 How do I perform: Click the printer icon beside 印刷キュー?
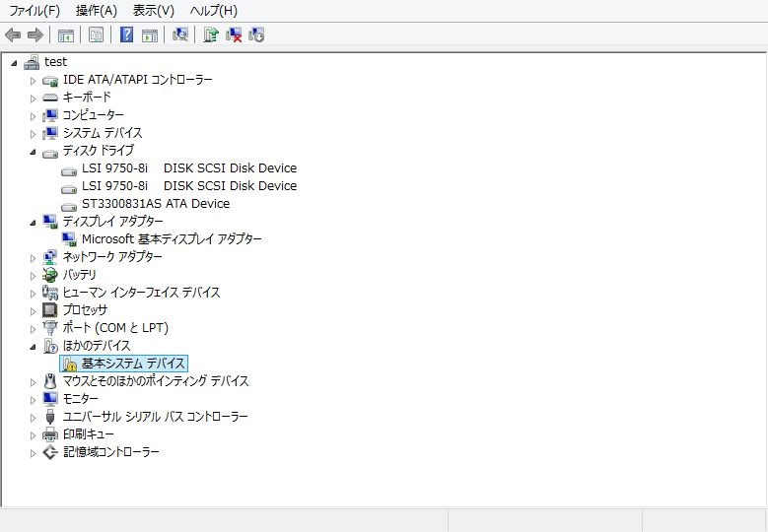(50, 434)
